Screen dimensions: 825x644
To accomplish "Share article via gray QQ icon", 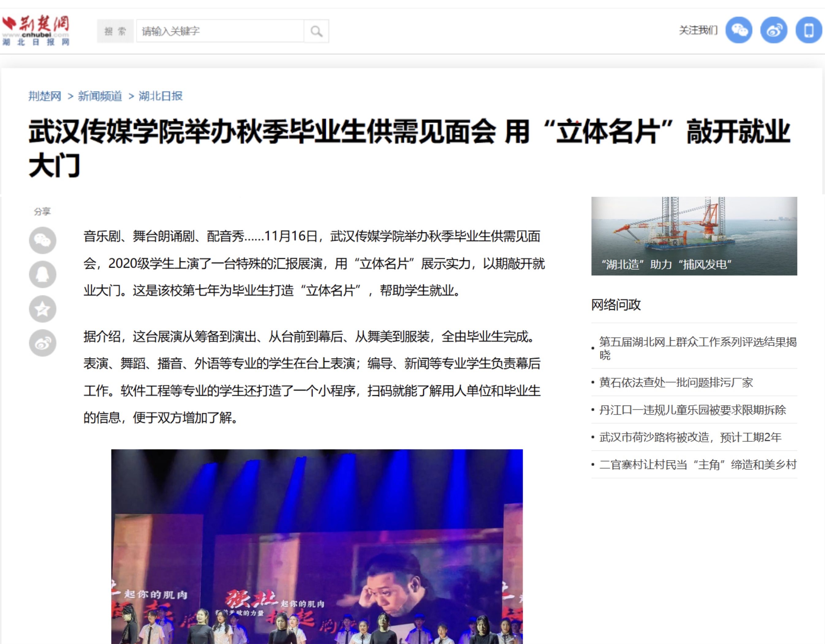I will pyautogui.click(x=43, y=275).
